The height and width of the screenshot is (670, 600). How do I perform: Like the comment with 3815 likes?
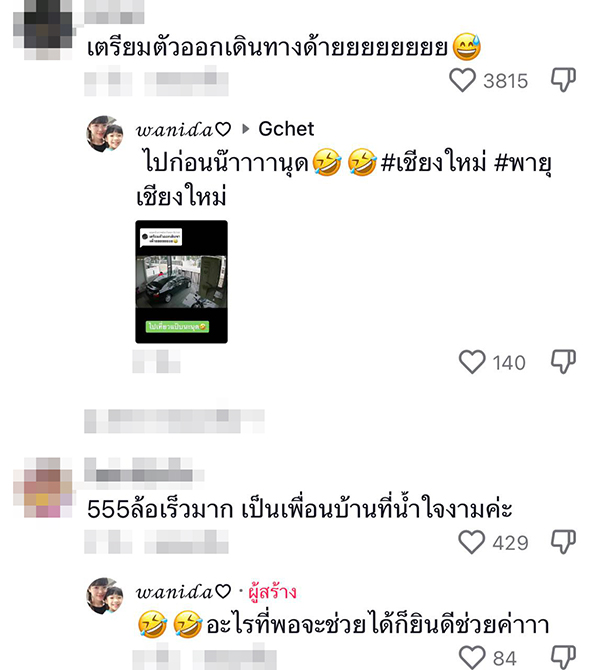tap(462, 80)
